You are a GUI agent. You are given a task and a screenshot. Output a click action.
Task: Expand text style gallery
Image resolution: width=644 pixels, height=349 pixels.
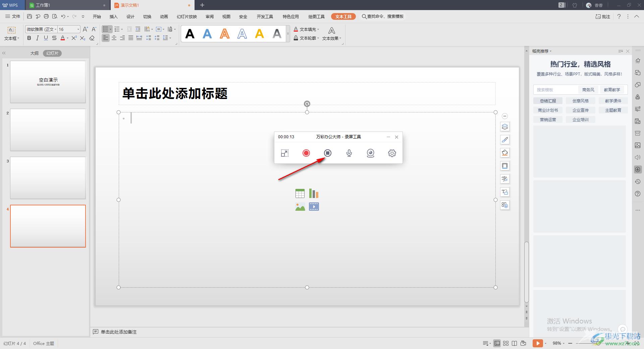point(288,34)
